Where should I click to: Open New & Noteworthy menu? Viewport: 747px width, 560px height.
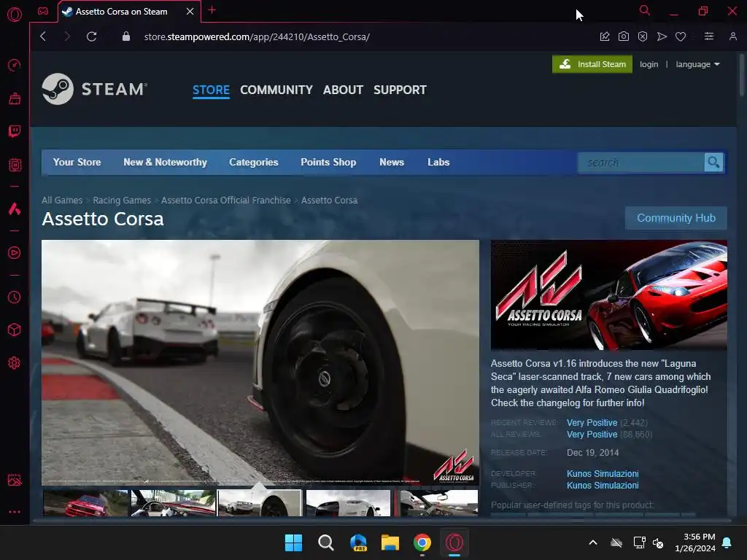[x=165, y=163]
